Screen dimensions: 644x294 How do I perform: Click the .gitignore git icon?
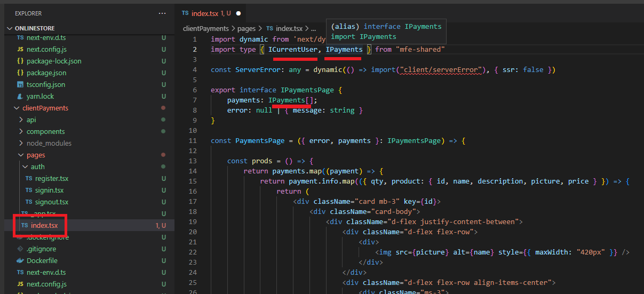coord(20,249)
